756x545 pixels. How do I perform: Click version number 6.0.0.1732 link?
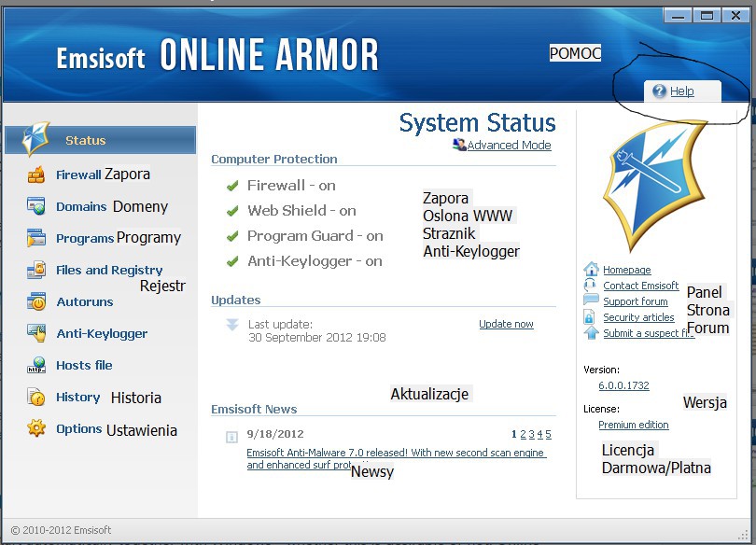623,385
